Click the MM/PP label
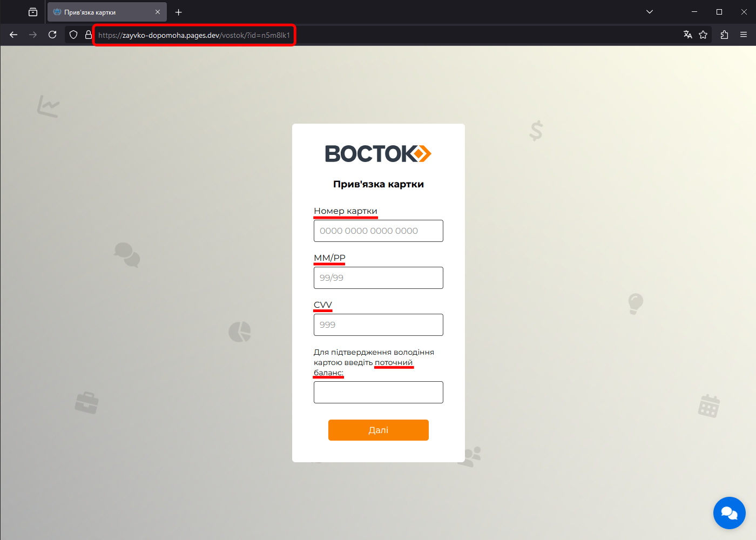The width and height of the screenshot is (756, 540). 329,258
